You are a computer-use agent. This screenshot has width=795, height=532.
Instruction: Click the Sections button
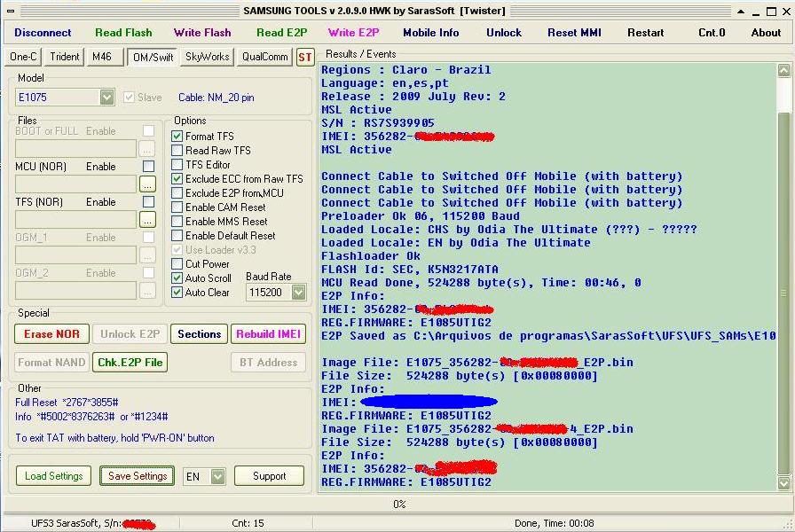(200, 334)
